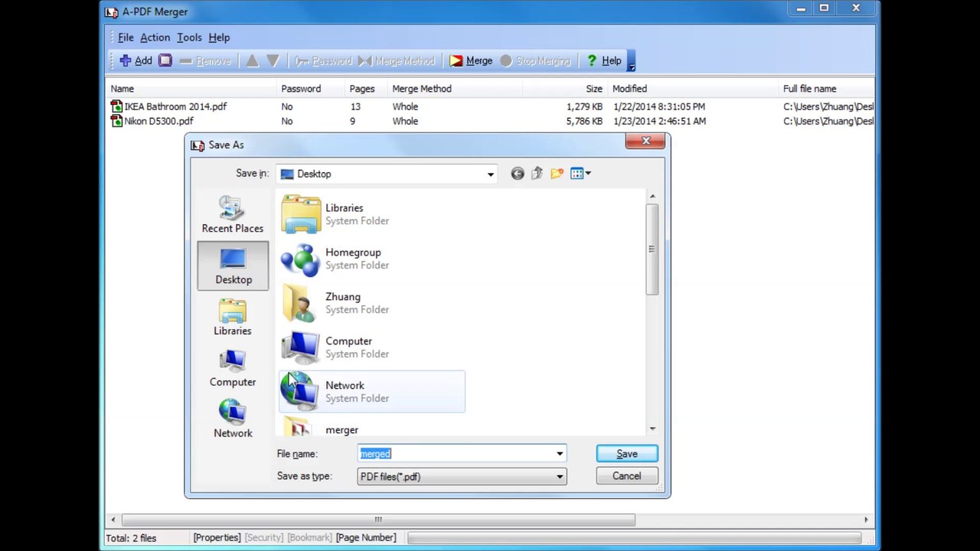Click the Modified column header
This screenshot has height=551, width=980.
coord(693,89)
